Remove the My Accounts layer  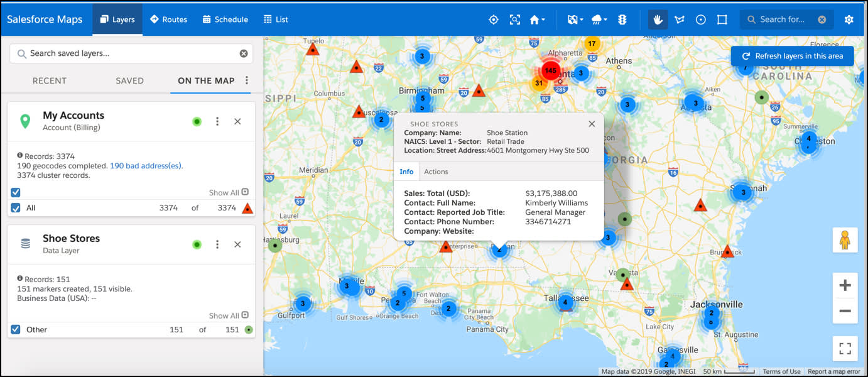coord(237,121)
